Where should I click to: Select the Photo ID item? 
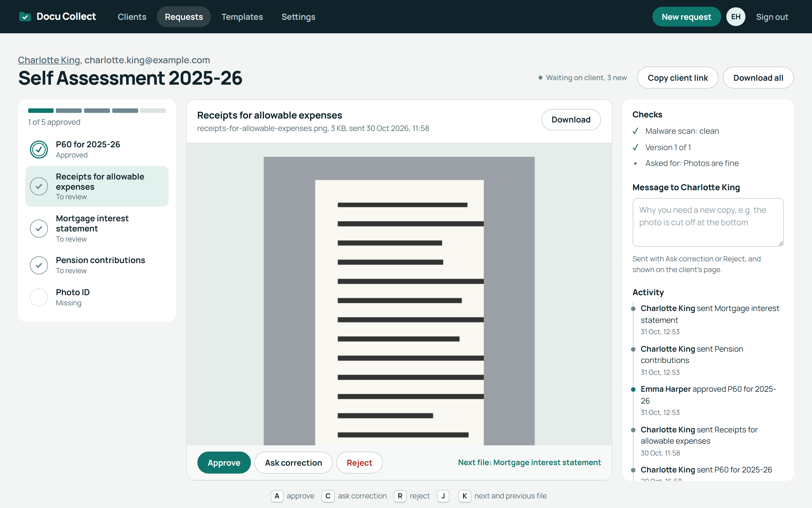point(97,297)
